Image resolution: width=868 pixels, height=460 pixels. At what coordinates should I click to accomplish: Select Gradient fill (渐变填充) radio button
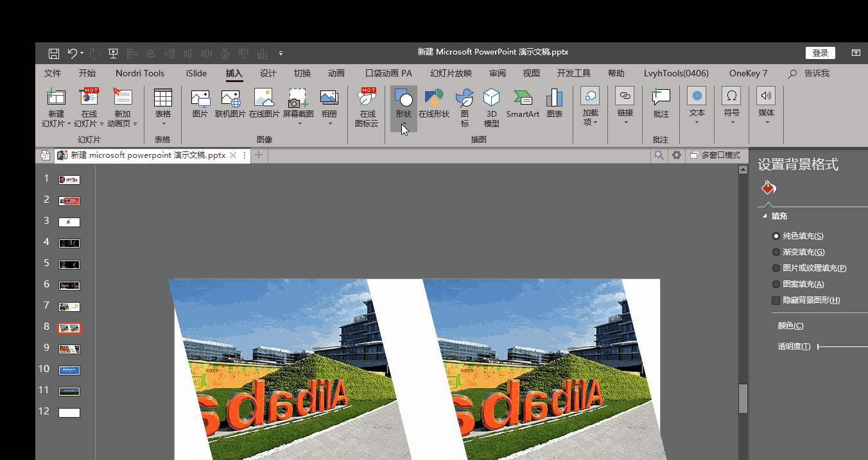(x=776, y=252)
